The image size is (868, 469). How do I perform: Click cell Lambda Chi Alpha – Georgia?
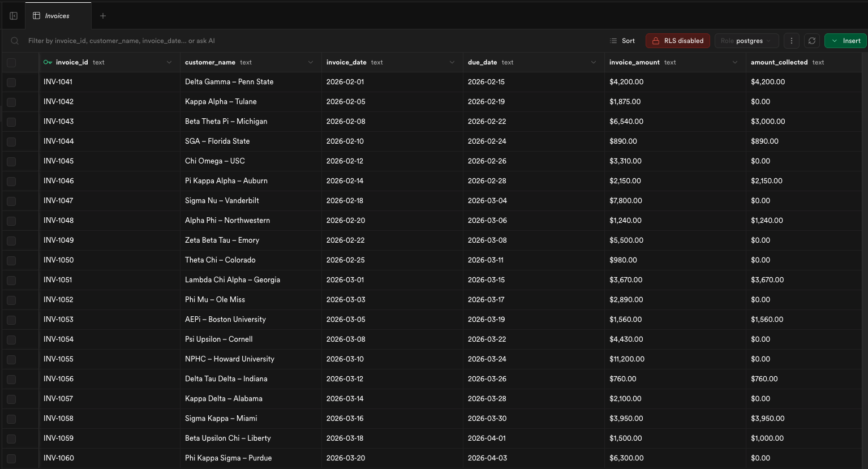coord(251,280)
